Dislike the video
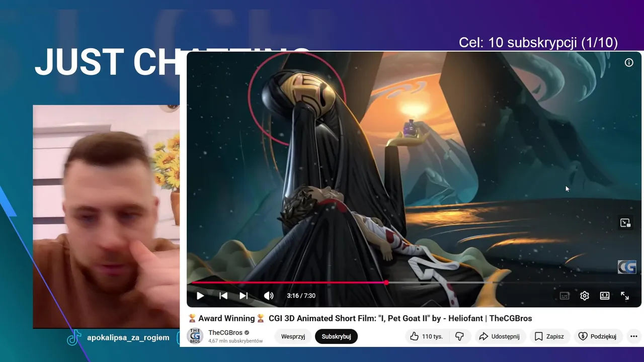The height and width of the screenshot is (362, 644). click(x=459, y=336)
